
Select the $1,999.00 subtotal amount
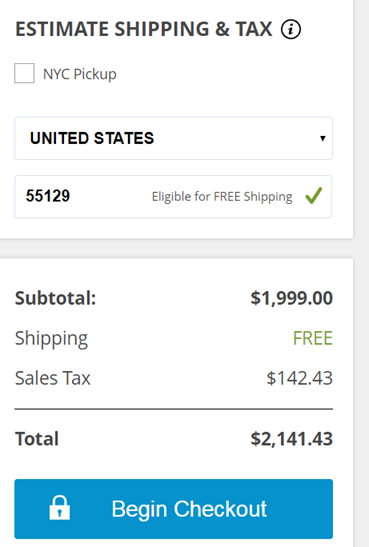[x=292, y=298]
